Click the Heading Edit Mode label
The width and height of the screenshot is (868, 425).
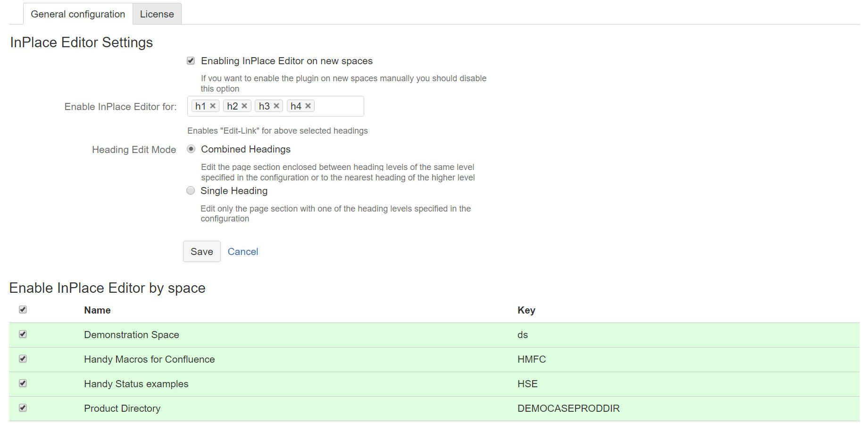pyautogui.click(x=134, y=150)
